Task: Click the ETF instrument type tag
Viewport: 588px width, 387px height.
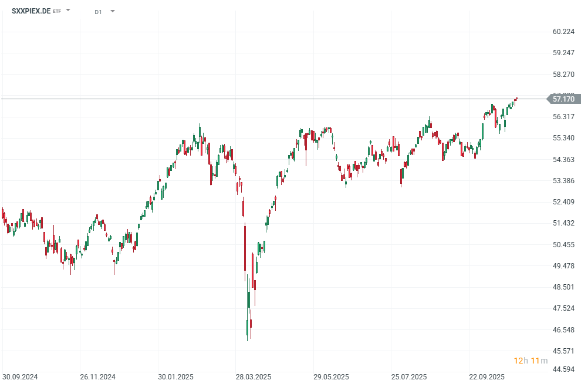Action: click(x=57, y=11)
